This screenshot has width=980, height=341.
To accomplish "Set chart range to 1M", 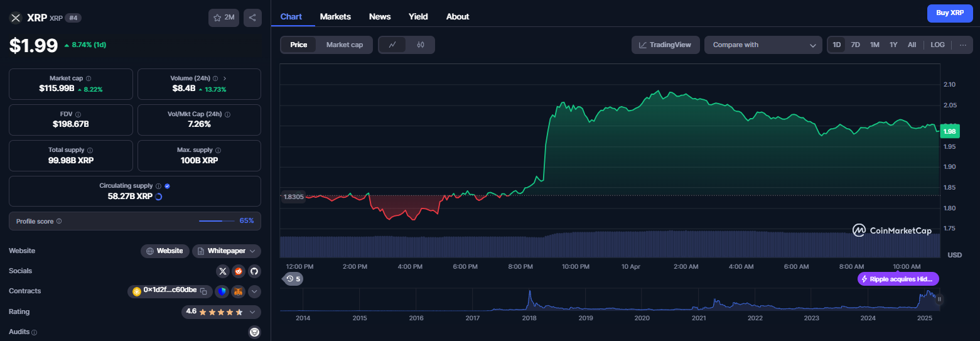I will pos(875,45).
